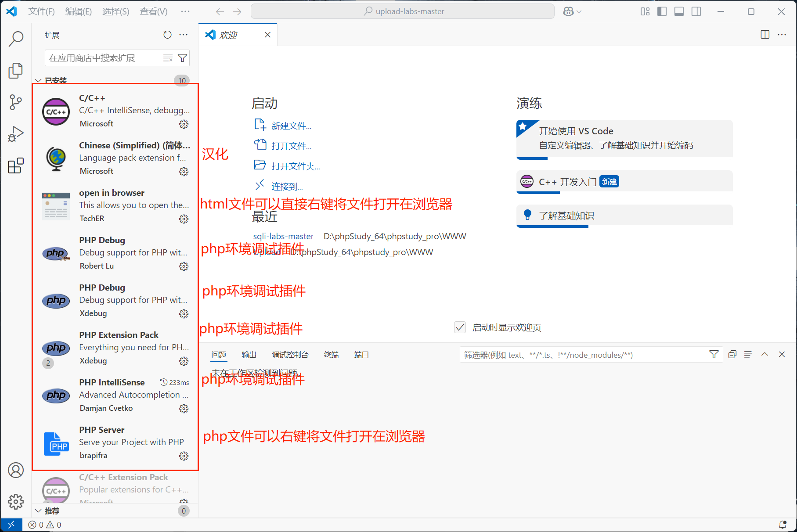The image size is (797, 532).
Task: Open the Accounts menu icon
Action: pos(16,470)
